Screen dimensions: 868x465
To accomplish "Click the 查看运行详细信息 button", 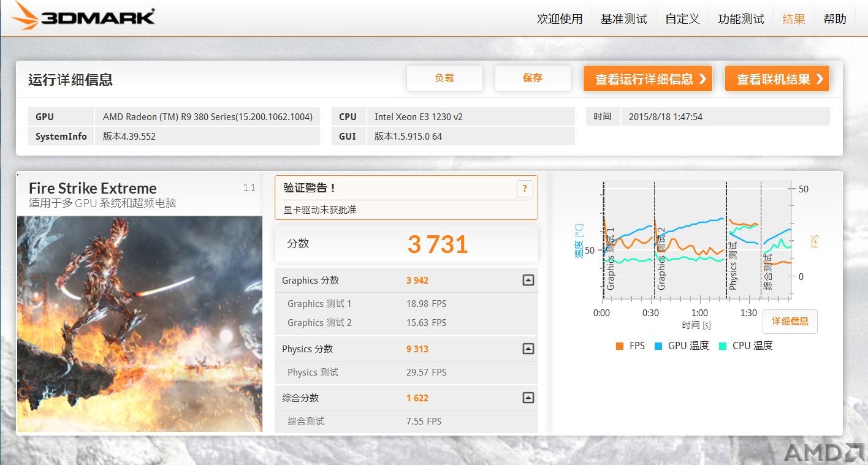I will (x=648, y=79).
